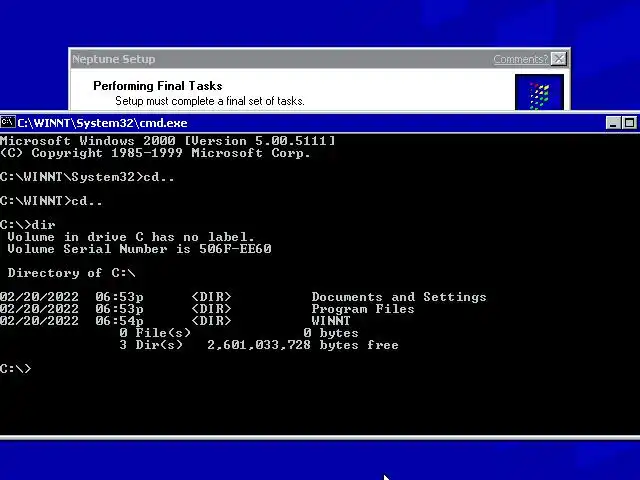This screenshot has width=640, height=480.
Task: Click the cmd.exe title bar text
Action: click(x=102, y=123)
